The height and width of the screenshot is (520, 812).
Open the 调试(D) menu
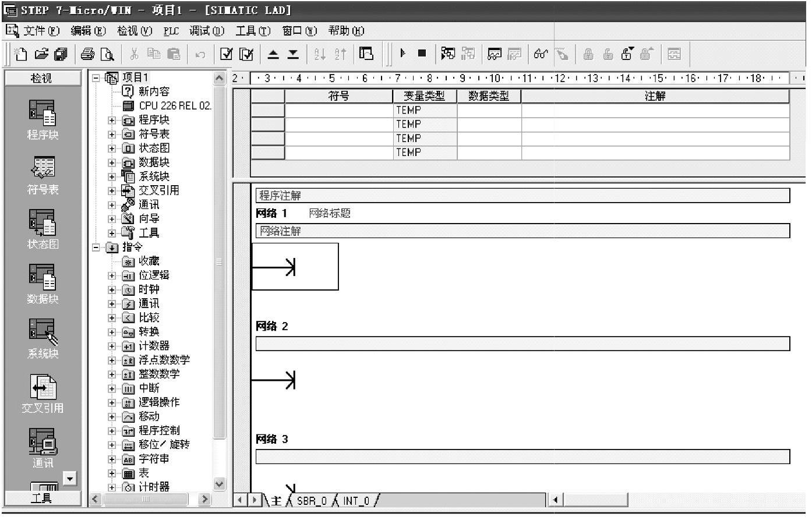(x=207, y=31)
